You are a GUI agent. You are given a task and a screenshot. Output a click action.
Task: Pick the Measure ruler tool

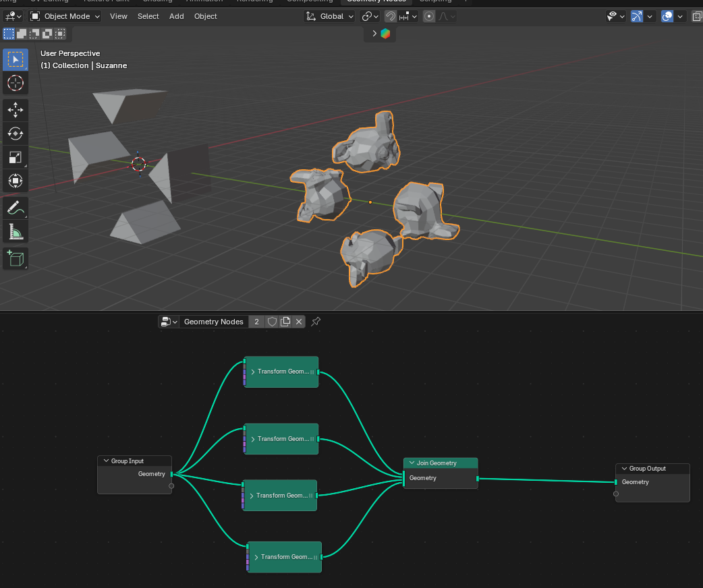tap(16, 232)
